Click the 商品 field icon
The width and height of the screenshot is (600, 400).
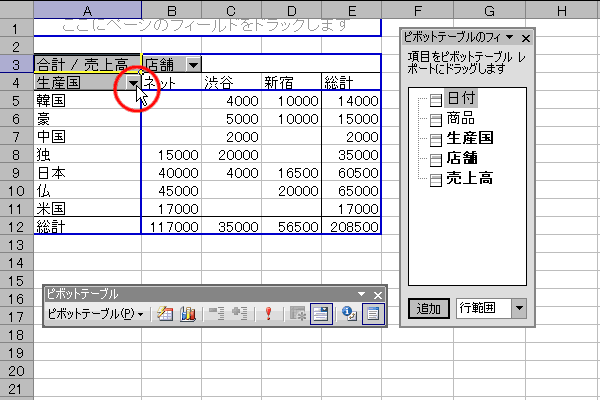[x=435, y=120]
